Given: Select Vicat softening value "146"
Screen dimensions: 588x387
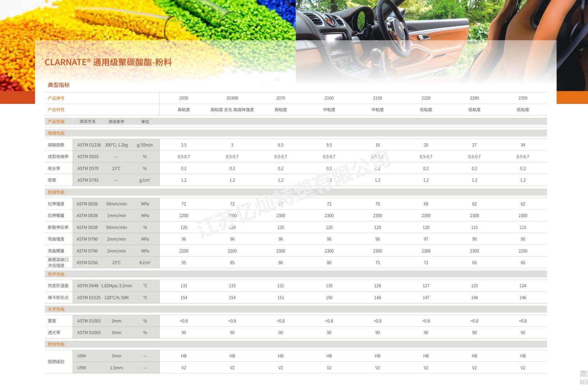Looking at the screenshot, I should (x=523, y=297).
